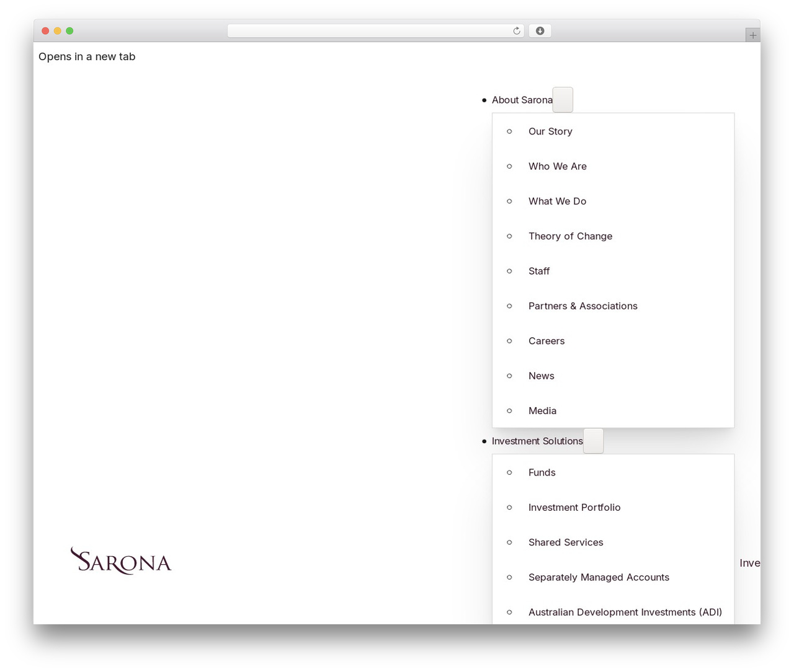Open Separately Managed Accounts link
This screenshot has width=794, height=672.
pos(599,577)
